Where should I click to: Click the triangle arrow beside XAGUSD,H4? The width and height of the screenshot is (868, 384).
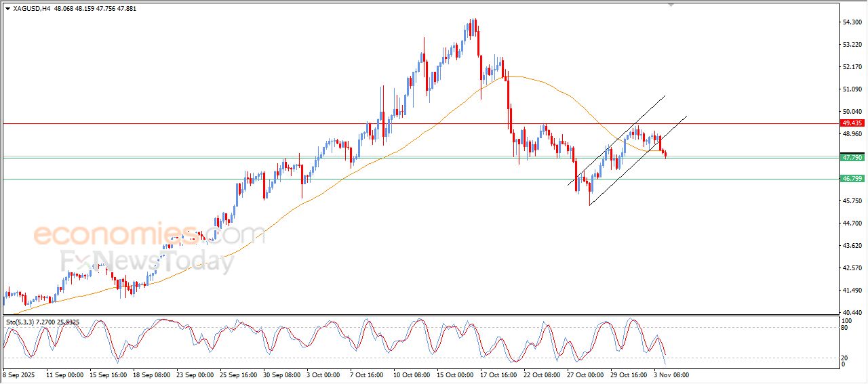point(7,9)
